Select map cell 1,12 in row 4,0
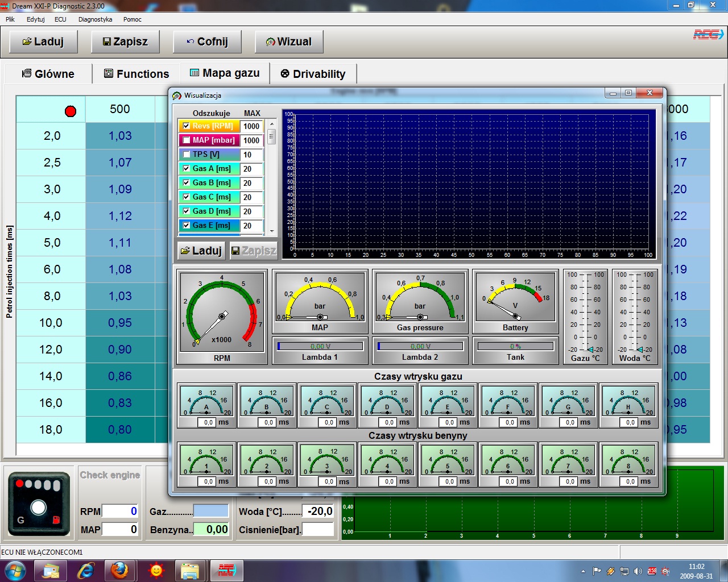728x582 pixels. pos(120,216)
